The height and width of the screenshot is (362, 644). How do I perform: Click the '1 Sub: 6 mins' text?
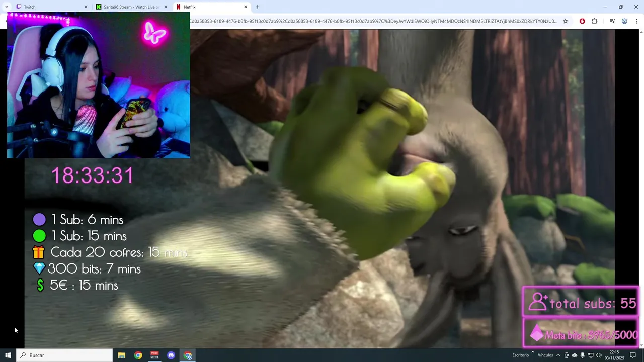(x=88, y=220)
